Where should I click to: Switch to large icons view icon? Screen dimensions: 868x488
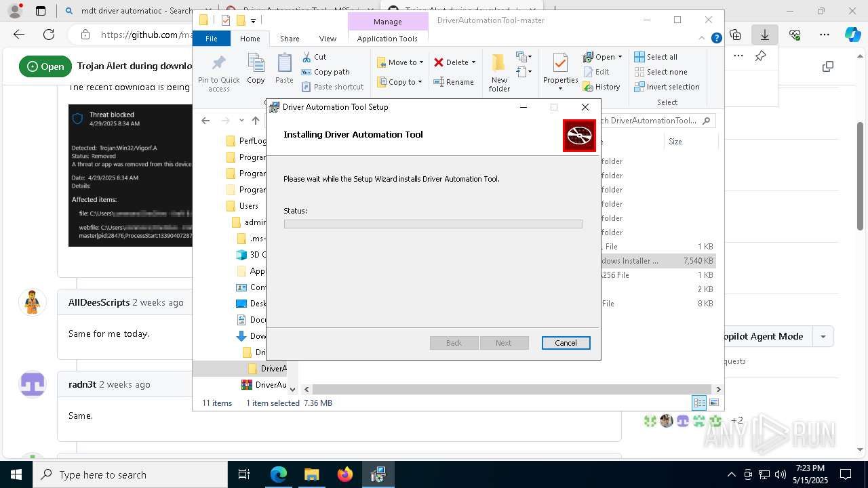(x=713, y=403)
